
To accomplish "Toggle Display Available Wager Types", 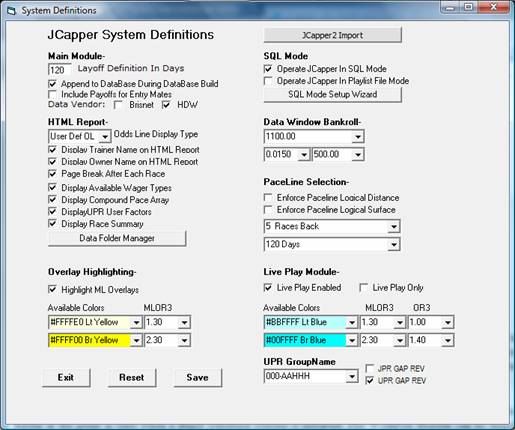I will (52, 187).
